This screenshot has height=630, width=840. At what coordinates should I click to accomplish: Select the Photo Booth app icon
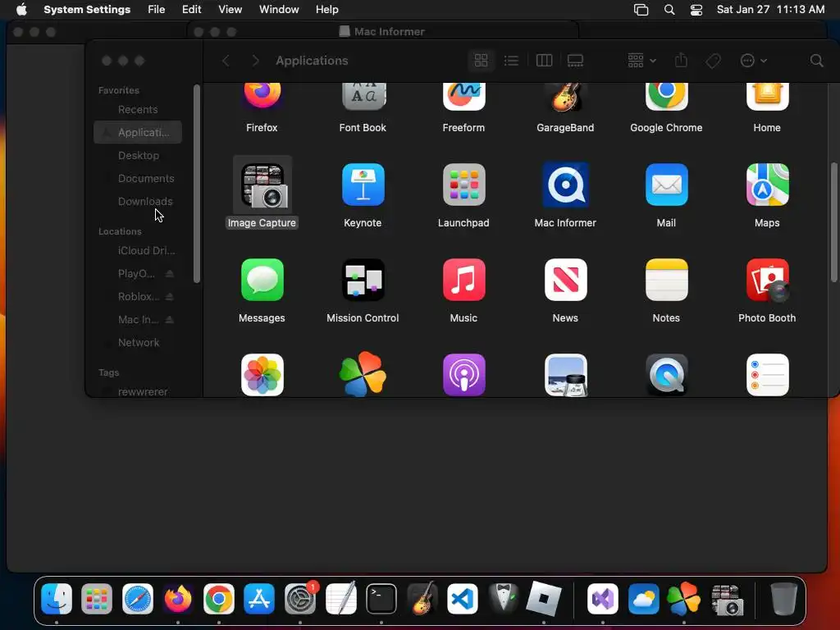pyautogui.click(x=767, y=281)
